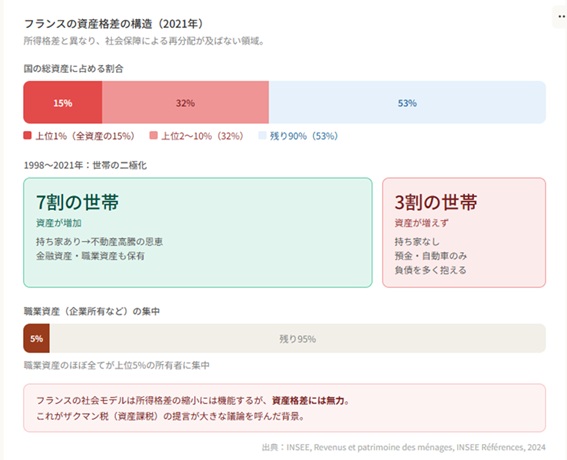The image size is (567, 460).
Task: Click the light blue 残り90% legend swatch
Action: pyautogui.click(x=263, y=136)
